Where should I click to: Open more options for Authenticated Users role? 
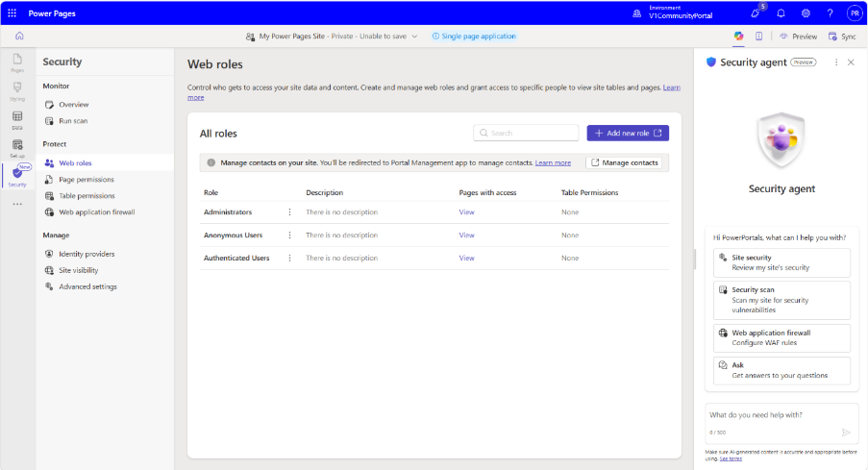[289, 258]
